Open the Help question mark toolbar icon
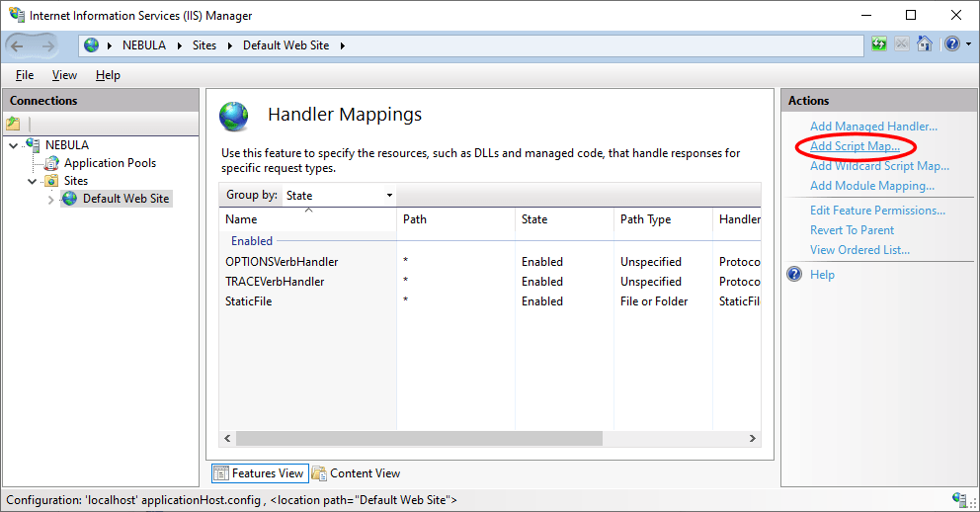This screenshot has height=512, width=980. (x=952, y=43)
